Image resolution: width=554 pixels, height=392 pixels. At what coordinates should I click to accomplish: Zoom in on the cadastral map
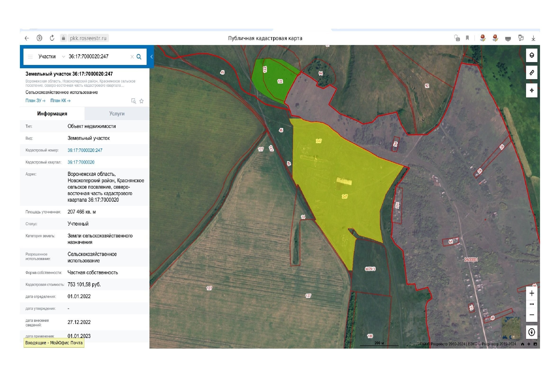pos(531,293)
